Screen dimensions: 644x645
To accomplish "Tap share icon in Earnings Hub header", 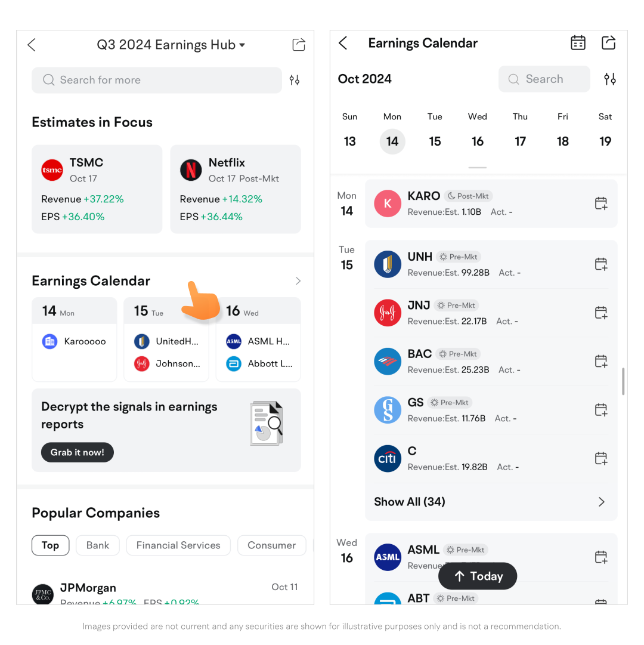I will [x=299, y=45].
